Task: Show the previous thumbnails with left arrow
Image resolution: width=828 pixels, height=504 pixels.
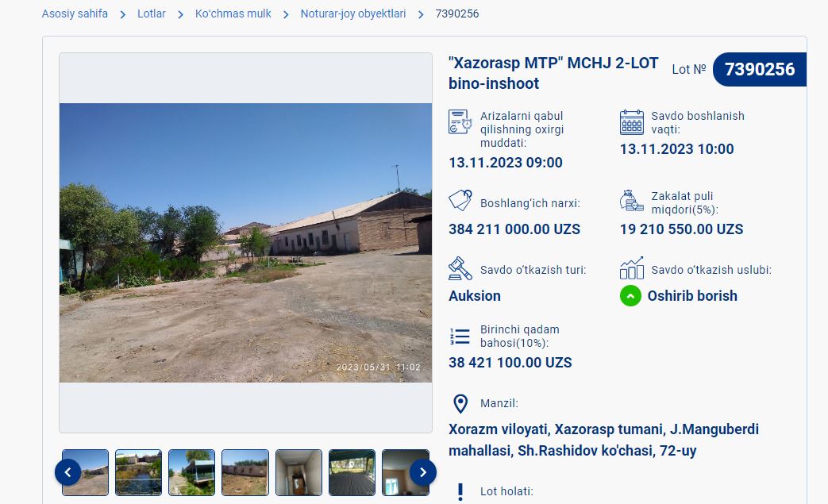Action: (68, 472)
